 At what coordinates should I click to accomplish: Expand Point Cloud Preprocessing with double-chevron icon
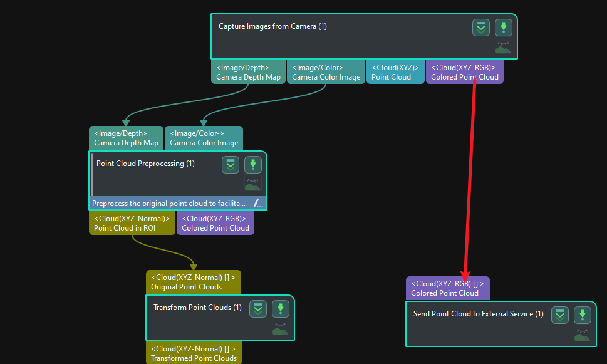click(x=231, y=165)
